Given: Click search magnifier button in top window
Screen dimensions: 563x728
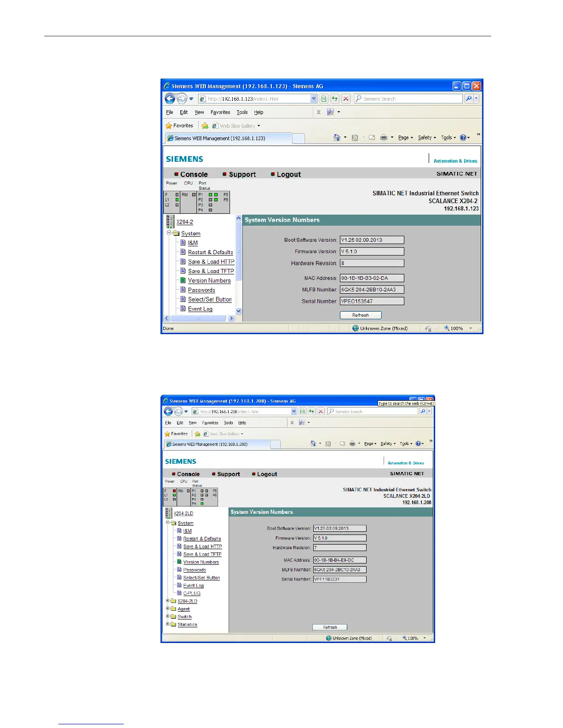Looking at the screenshot, I should (468, 98).
